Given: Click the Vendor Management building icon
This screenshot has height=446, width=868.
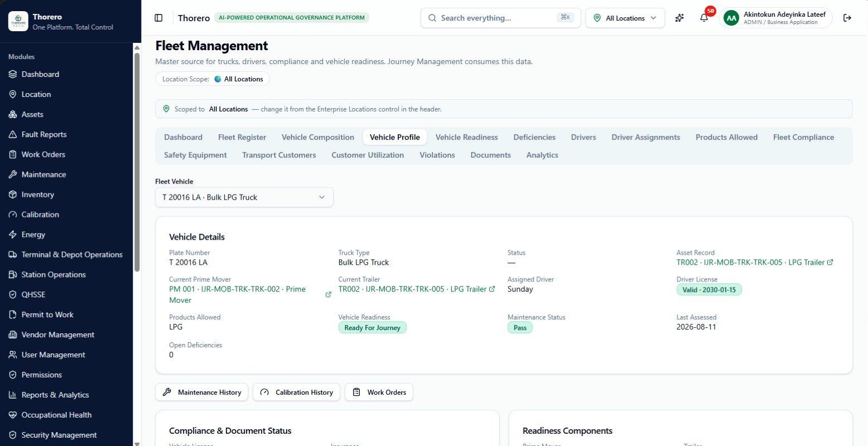Looking at the screenshot, I should [13, 335].
